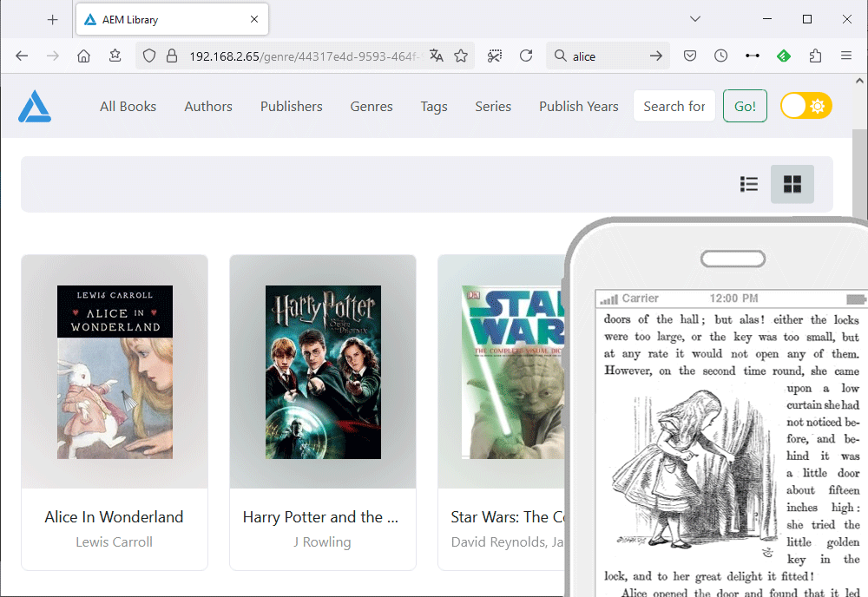Open the screenshot capture tool icon

(495, 56)
